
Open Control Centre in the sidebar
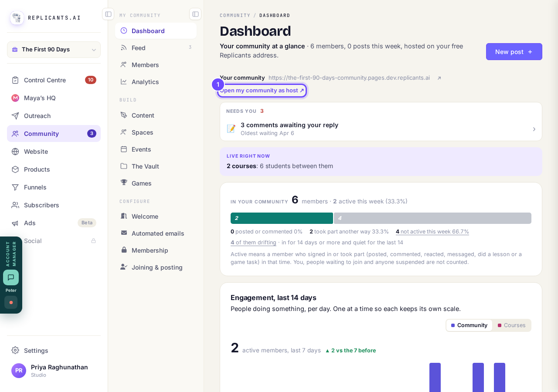coord(54,80)
